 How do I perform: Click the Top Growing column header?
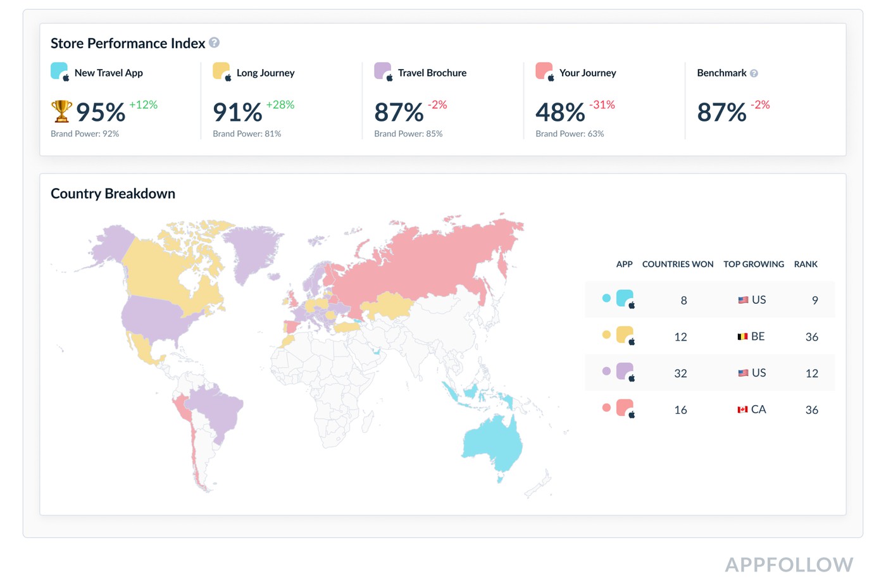click(753, 264)
